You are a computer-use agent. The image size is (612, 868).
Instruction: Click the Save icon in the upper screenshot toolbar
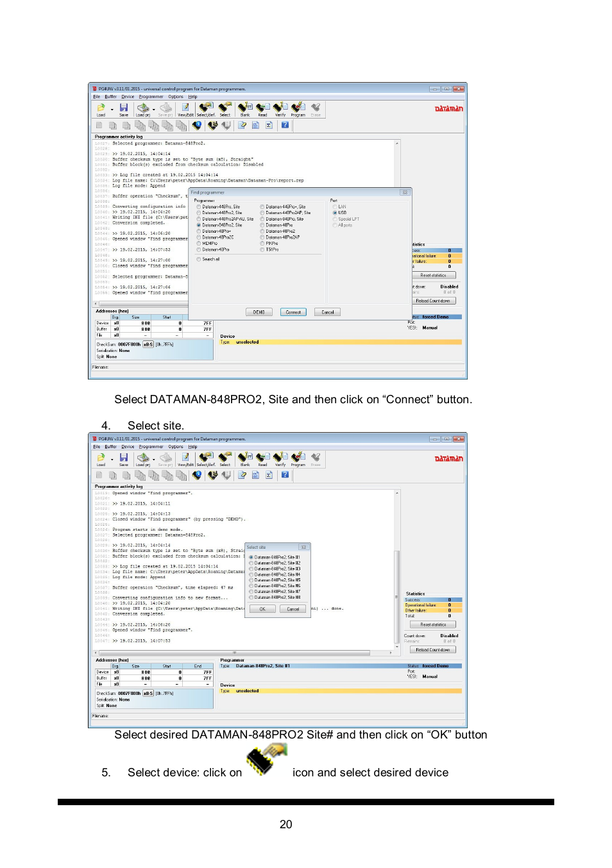[x=124, y=109]
